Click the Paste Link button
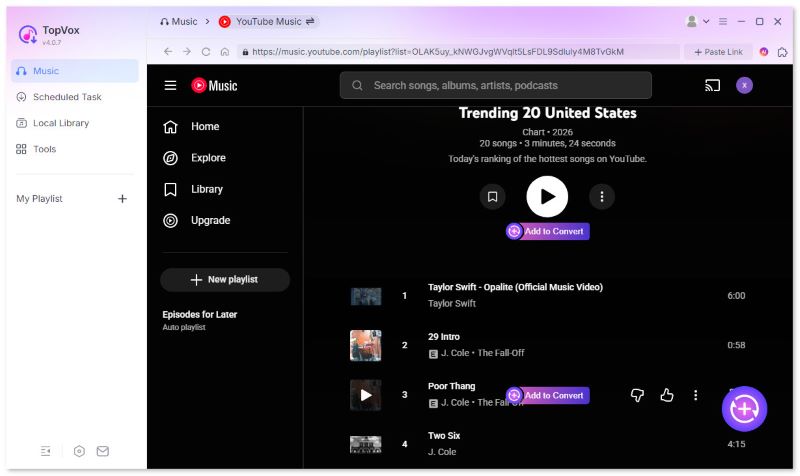This screenshot has width=800, height=476. click(x=718, y=52)
